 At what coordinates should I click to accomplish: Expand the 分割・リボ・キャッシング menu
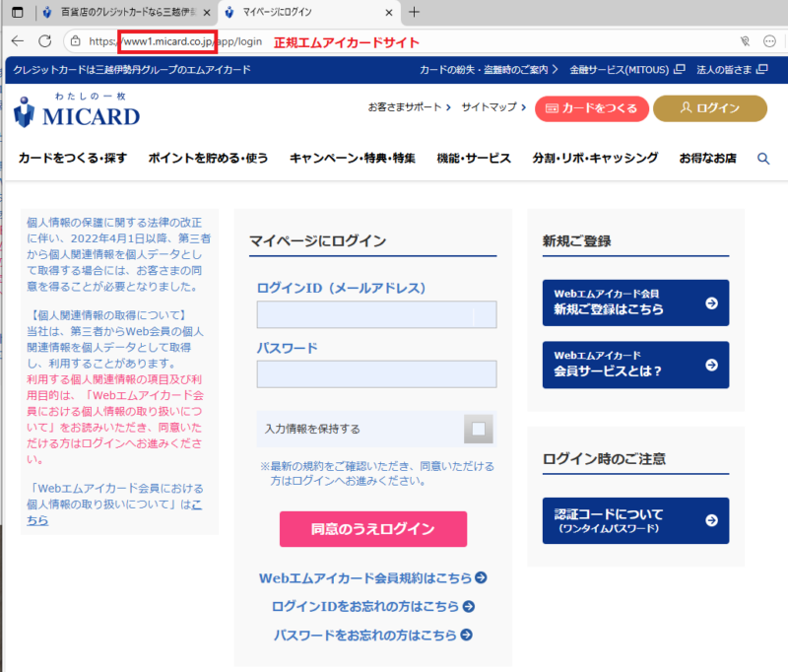(595, 159)
